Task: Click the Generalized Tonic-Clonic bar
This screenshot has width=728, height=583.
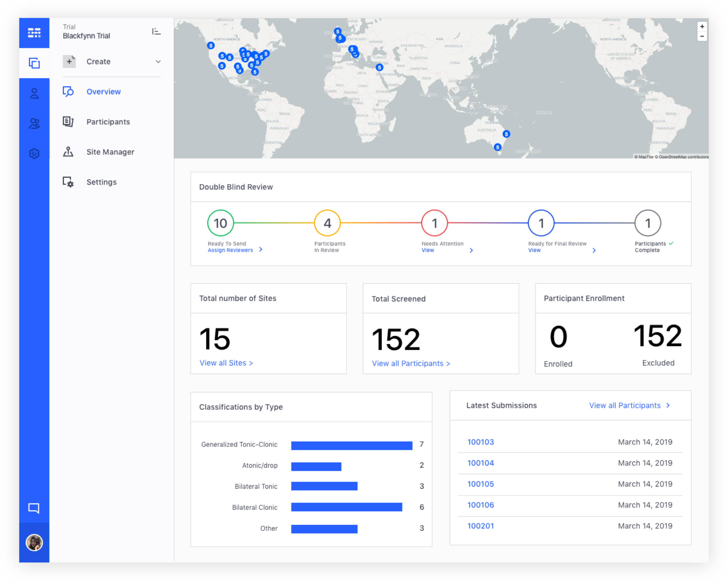Action: point(351,446)
